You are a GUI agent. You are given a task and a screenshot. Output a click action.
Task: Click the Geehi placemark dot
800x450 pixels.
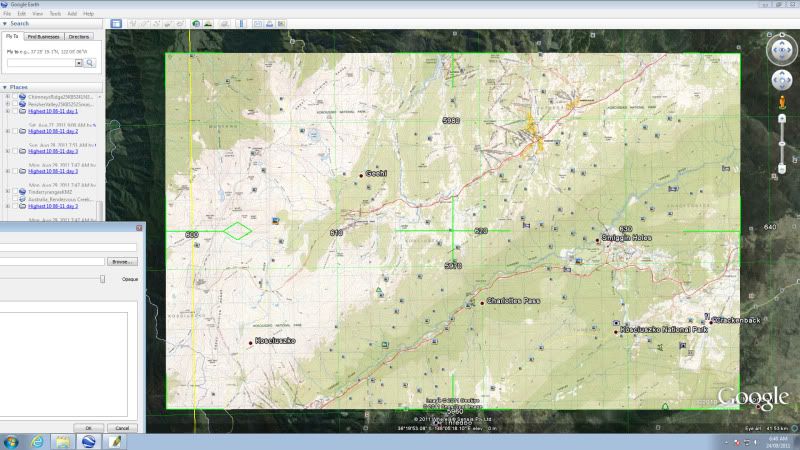[x=361, y=176]
